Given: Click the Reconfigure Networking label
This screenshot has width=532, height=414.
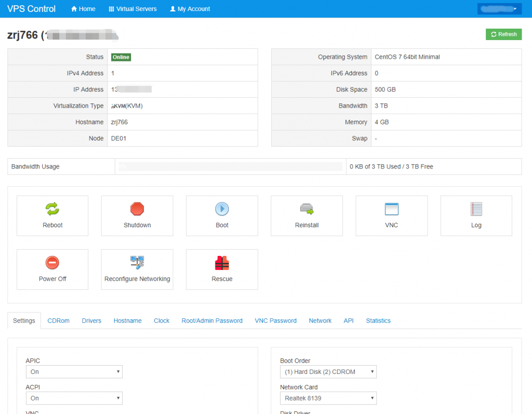Looking at the screenshot, I should click(137, 279).
